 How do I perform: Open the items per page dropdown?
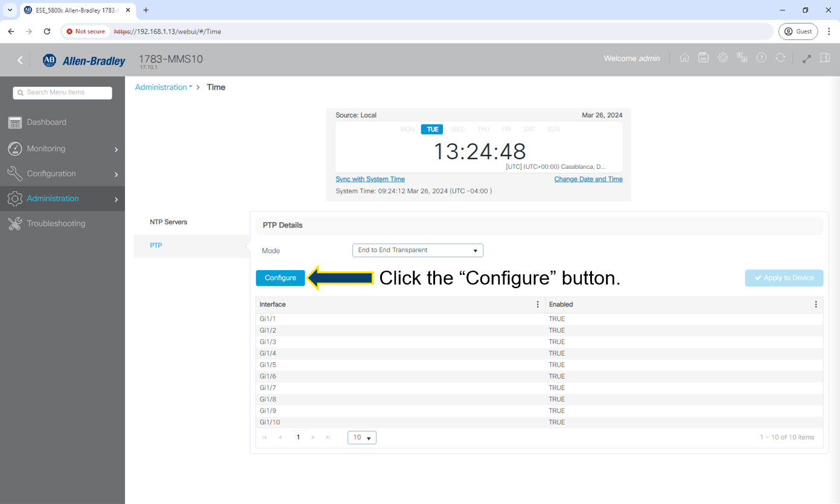point(361,437)
